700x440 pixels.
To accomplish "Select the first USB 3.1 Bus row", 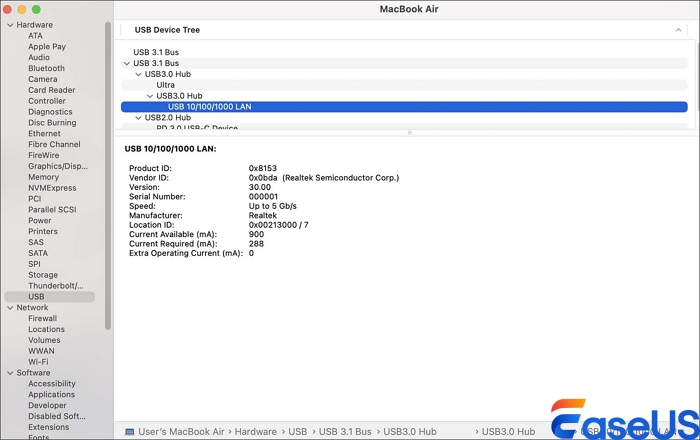I will 404,53.
